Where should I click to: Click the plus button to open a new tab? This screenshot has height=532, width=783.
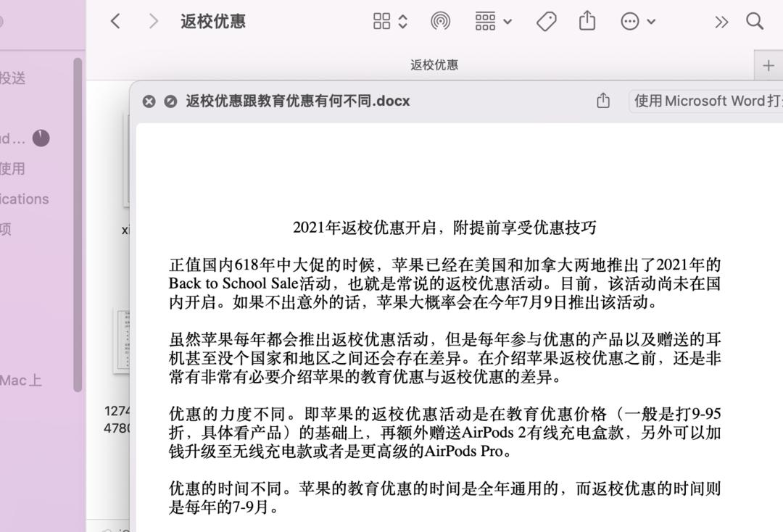768,65
